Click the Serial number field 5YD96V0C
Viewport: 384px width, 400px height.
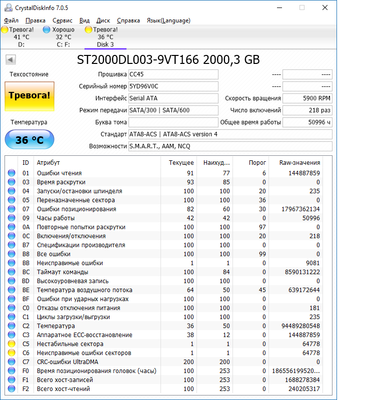click(173, 86)
